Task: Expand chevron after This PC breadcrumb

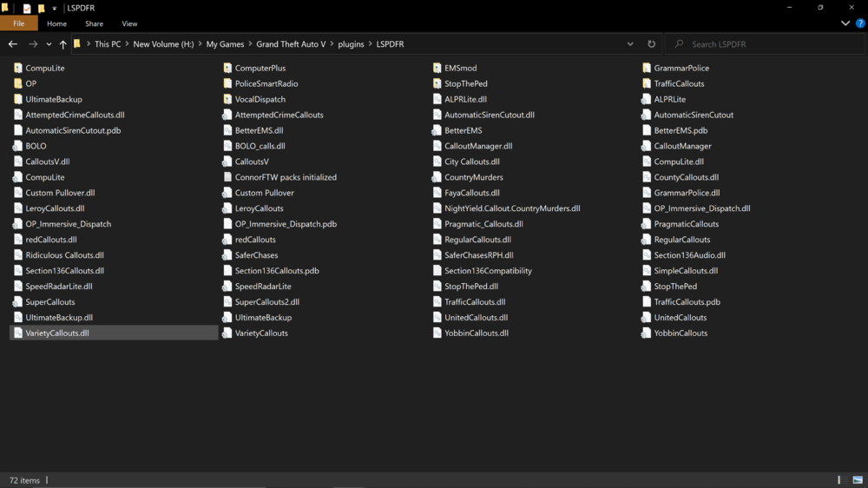Action: click(127, 44)
